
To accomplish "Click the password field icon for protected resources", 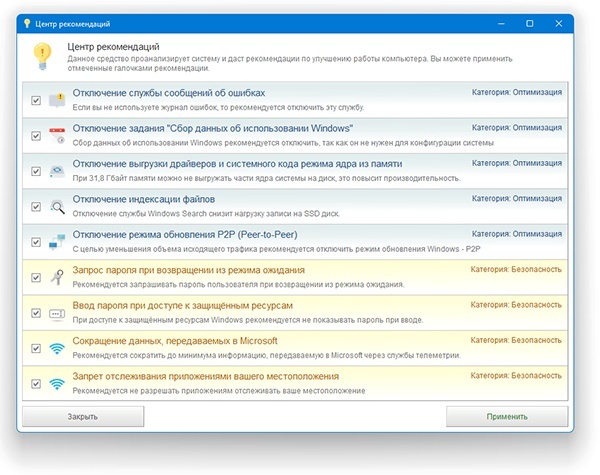I will click(58, 313).
